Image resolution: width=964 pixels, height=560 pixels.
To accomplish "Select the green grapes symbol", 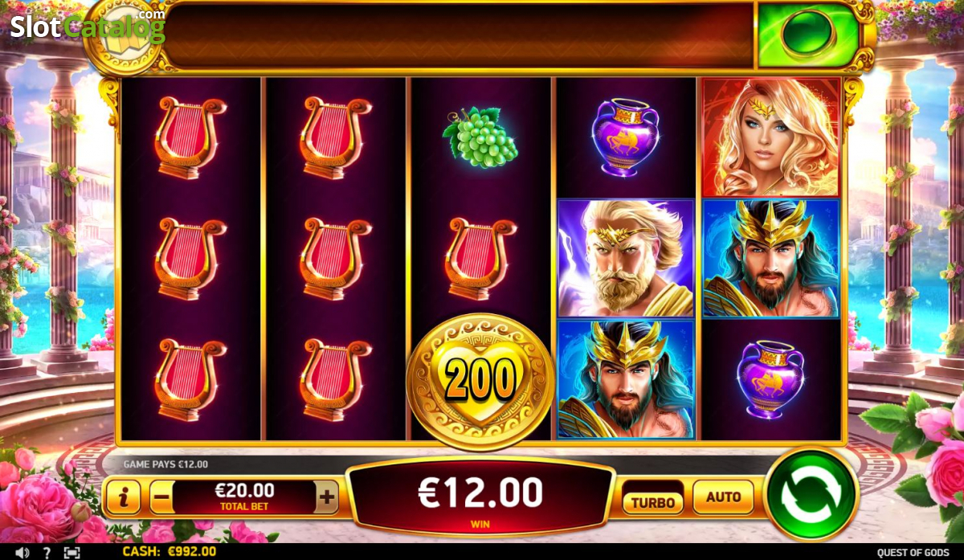I will (x=480, y=137).
